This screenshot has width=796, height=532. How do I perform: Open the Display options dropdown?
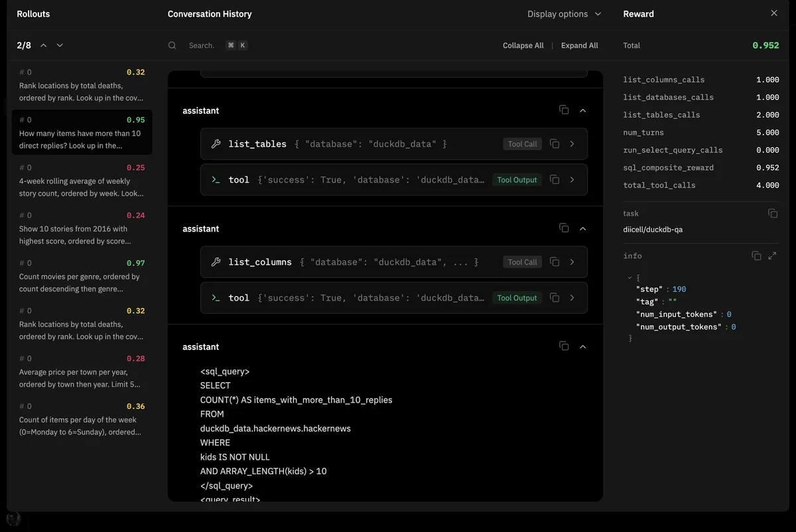(x=564, y=14)
